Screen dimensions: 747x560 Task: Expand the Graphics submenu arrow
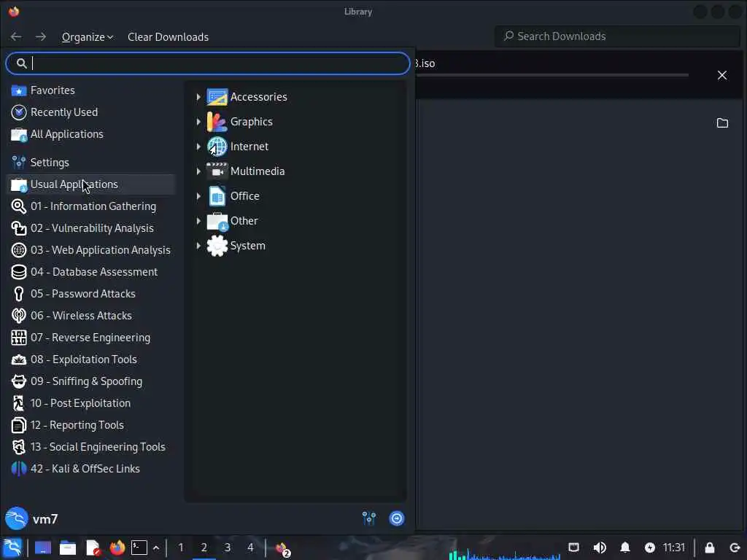coord(198,122)
